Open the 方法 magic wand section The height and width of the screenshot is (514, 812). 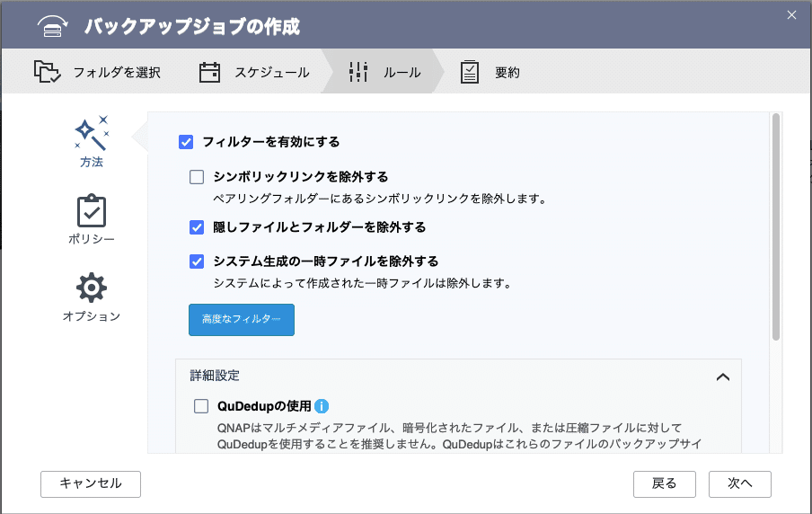click(x=92, y=141)
